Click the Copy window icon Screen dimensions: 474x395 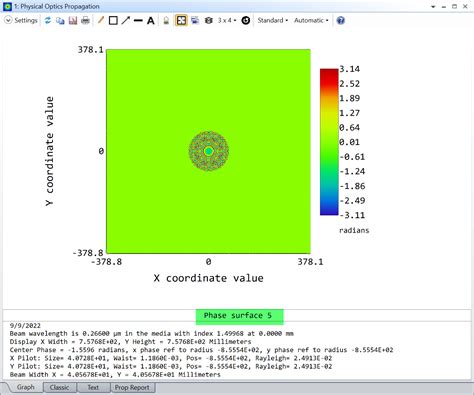coord(60,21)
